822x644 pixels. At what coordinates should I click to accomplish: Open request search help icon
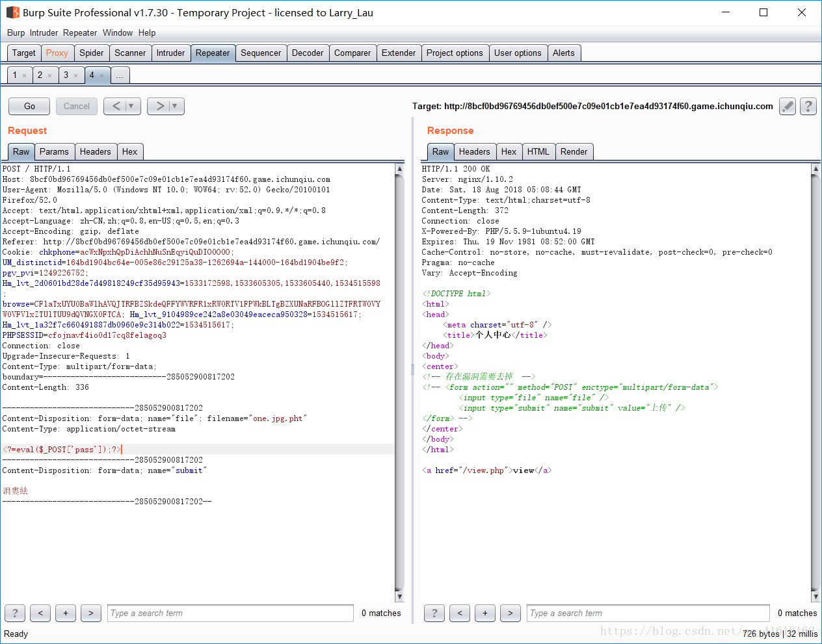click(x=15, y=613)
